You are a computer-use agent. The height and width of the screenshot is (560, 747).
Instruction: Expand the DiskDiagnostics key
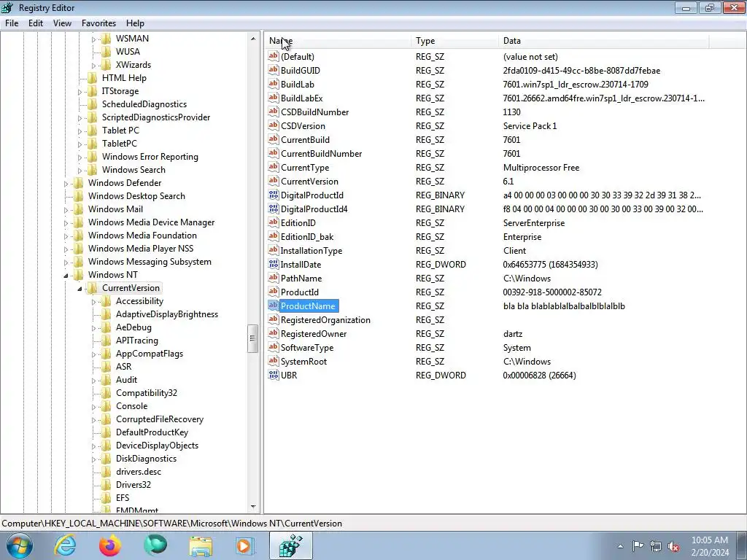94,459
